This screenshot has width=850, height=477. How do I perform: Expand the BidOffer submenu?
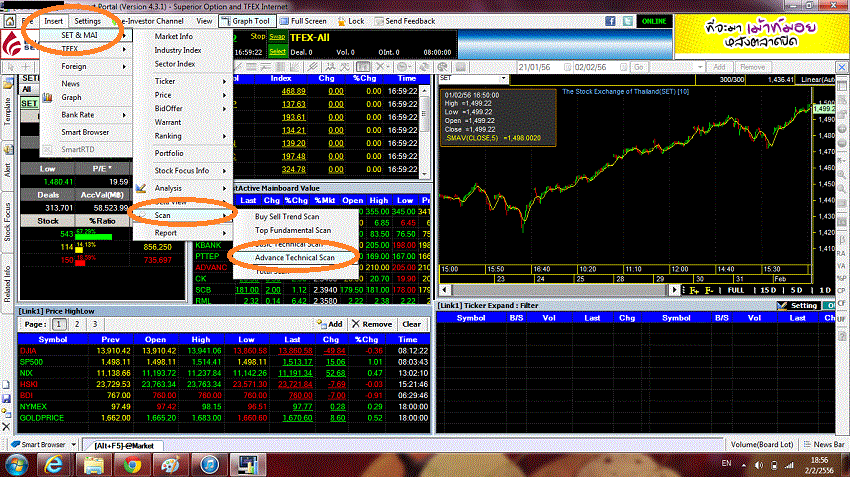[183, 108]
